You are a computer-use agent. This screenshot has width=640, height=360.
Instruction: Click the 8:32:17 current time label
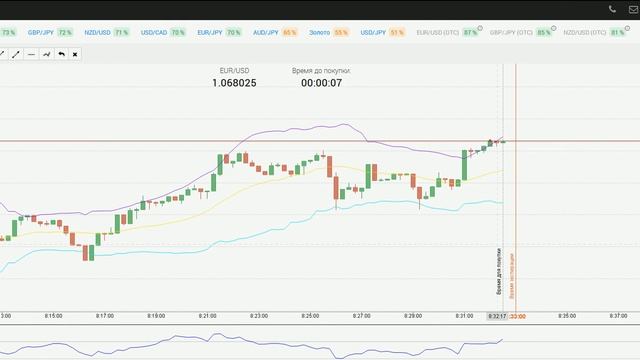pos(497,316)
